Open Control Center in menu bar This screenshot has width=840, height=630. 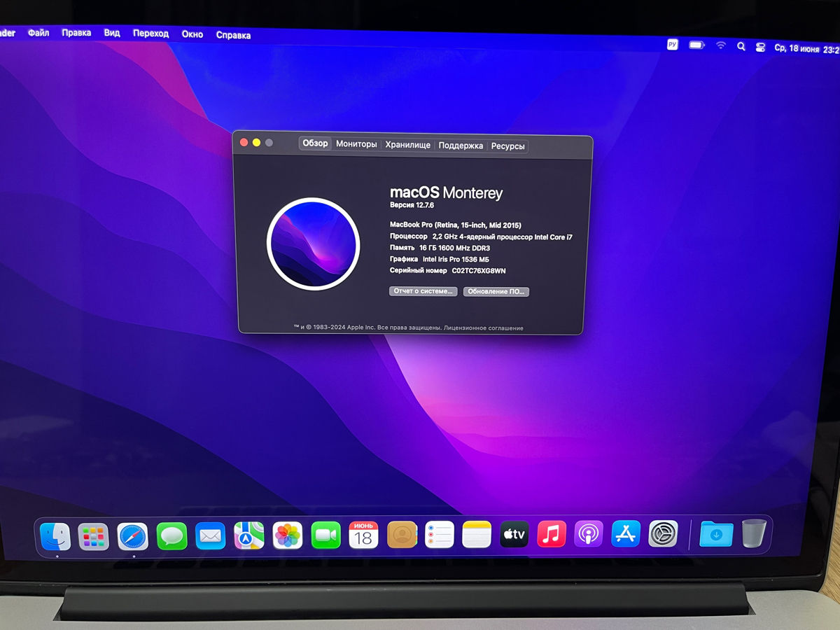point(761,47)
